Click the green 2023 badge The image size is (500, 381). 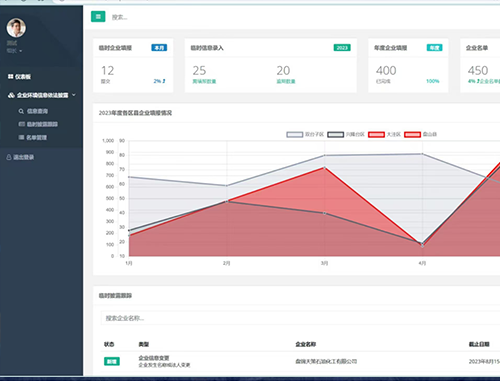pos(342,48)
